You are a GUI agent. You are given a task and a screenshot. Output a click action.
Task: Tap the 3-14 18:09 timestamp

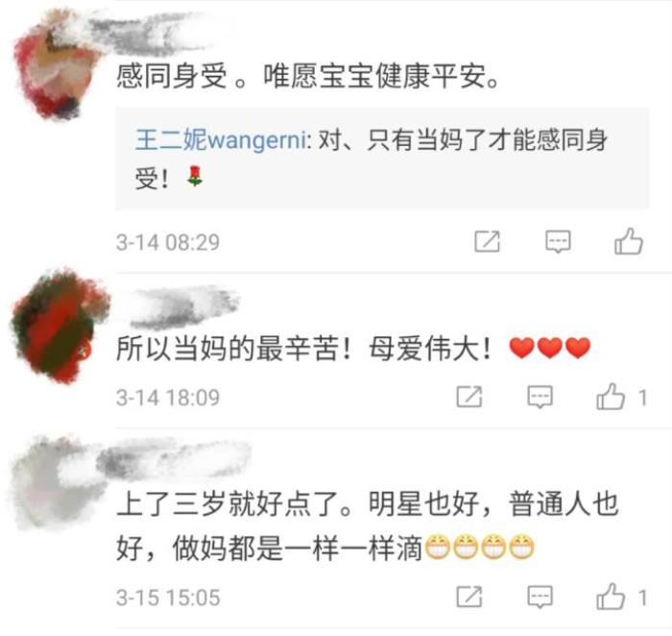pos(168,398)
